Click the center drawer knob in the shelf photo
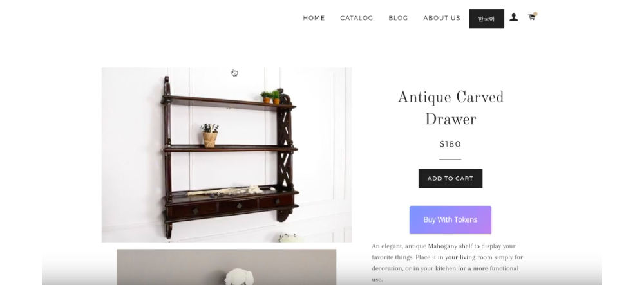The image size is (644, 285). (239, 205)
